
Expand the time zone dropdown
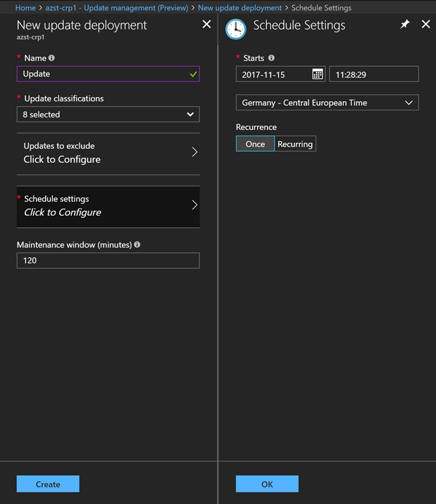pos(327,102)
